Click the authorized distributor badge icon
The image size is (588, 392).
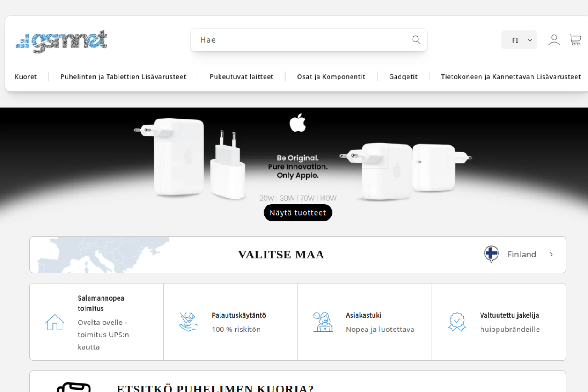(457, 322)
